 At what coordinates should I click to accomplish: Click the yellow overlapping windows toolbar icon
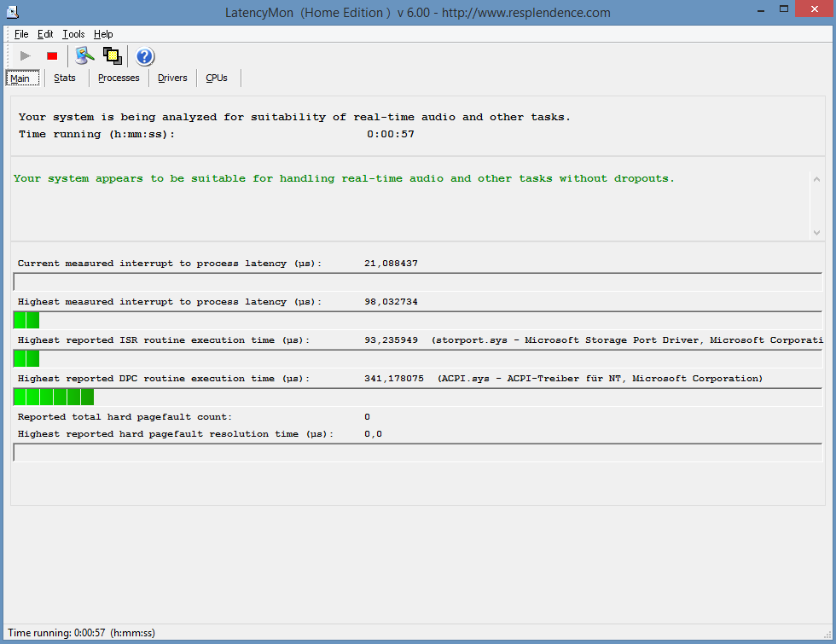[x=113, y=56]
